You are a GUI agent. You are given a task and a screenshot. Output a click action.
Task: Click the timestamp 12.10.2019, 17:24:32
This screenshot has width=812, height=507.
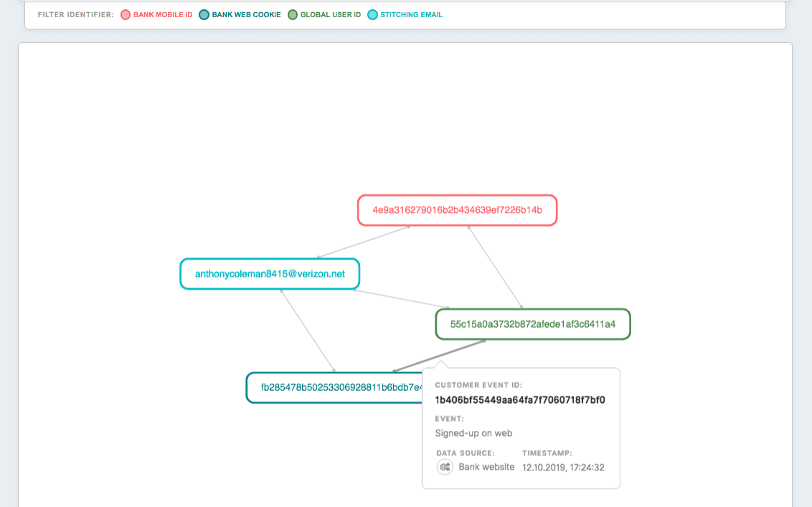(x=563, y=467)
